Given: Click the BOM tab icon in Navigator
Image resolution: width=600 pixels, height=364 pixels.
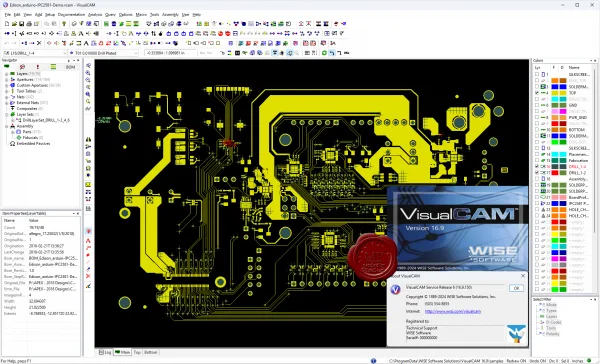Looking at the screenshot, I should pyautogui.click(x=70, y=67).
